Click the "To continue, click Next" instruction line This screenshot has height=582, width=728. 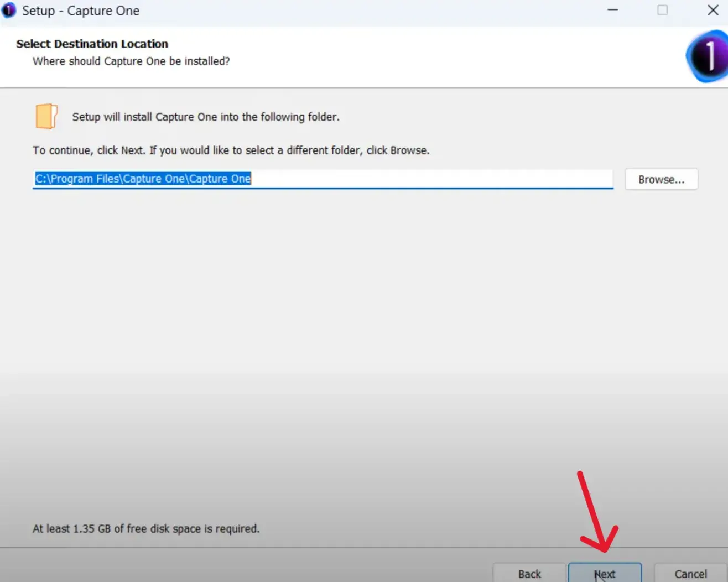pyautogui.click(x=231, y=150)
